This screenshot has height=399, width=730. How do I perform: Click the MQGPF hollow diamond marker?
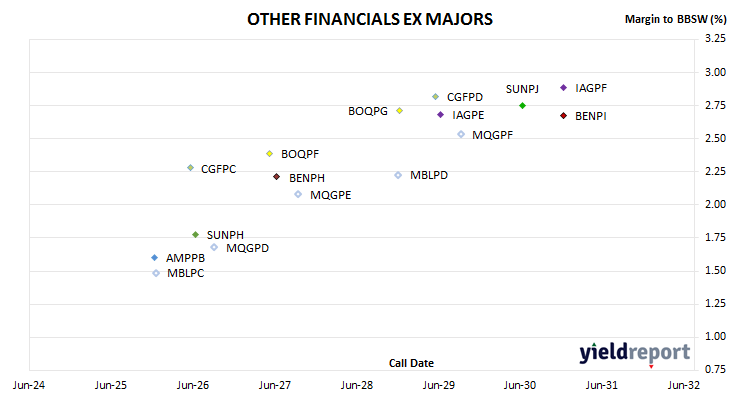click(461, 134)
